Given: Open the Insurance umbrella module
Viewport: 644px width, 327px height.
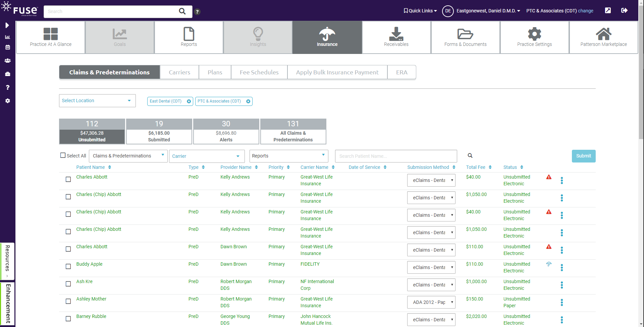Looking at the screenshot, I should (327, 37).
